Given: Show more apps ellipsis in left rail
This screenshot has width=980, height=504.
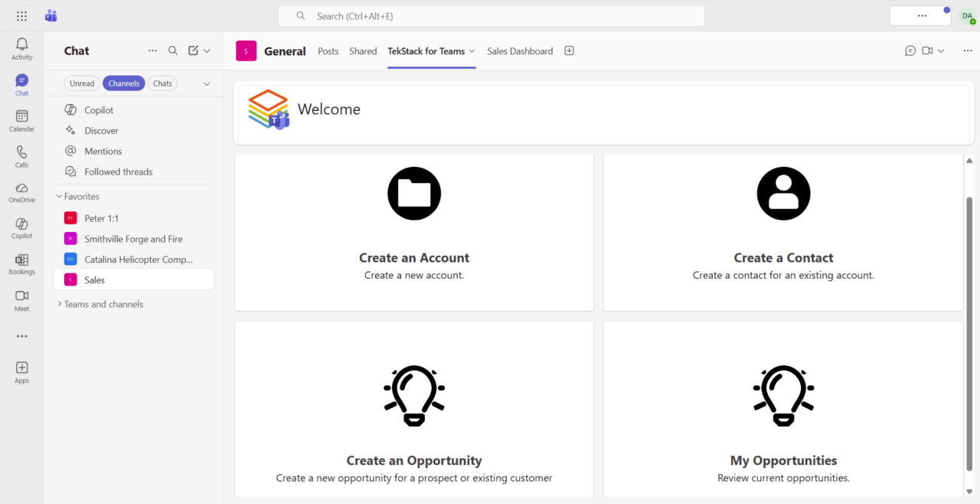Looking at the screenshot, I should coord(21,336).
